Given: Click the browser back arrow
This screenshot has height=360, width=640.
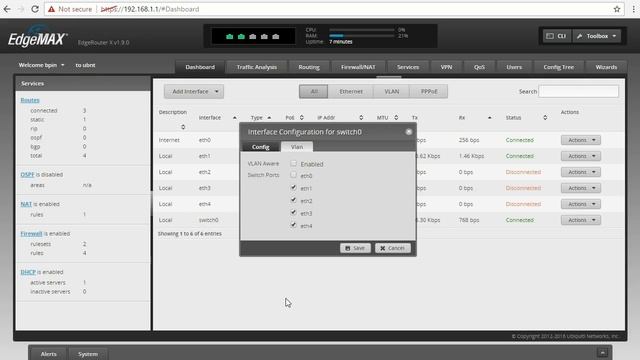Looking at the screenshot, I should (7, 9).
